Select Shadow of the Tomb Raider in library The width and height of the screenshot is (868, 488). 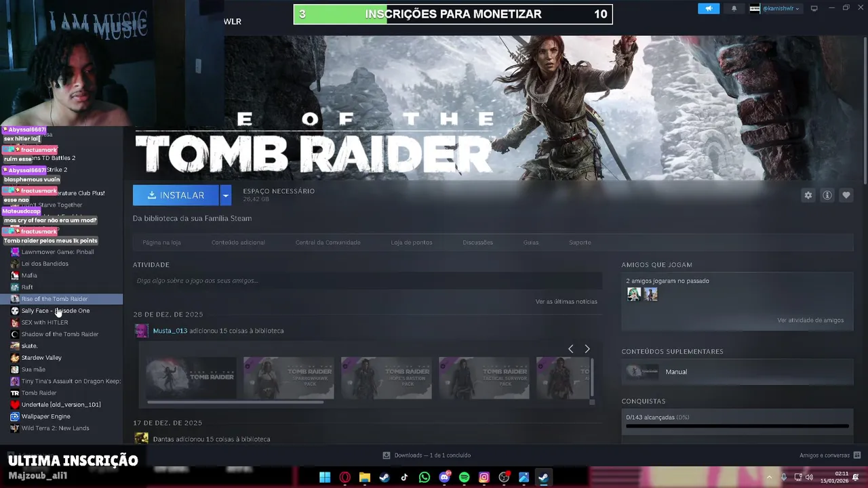[61, 334]
